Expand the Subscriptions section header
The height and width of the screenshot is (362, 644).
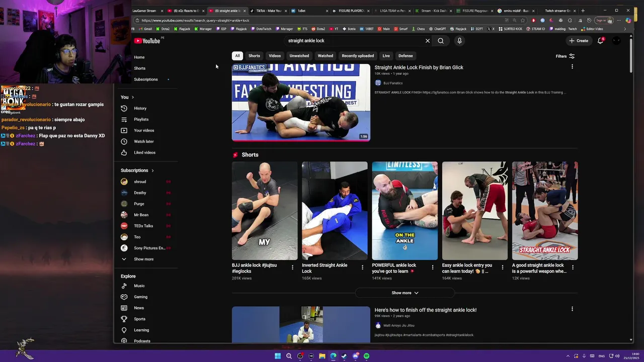[137, 170]
